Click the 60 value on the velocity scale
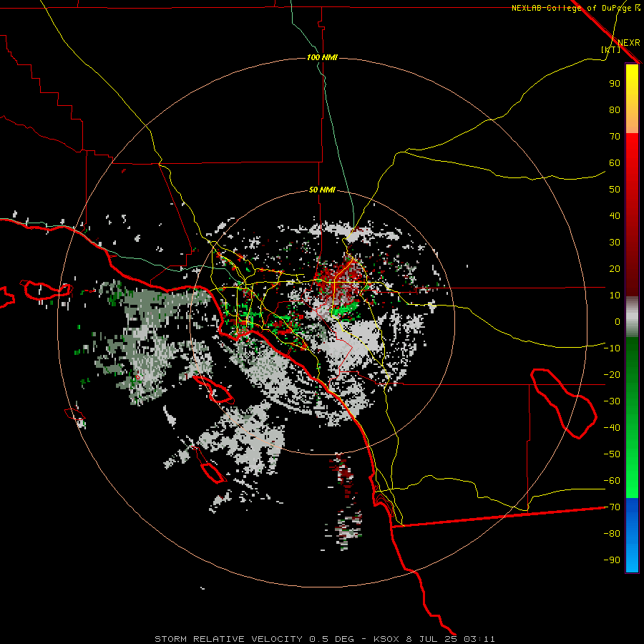The width and height of the screenshot is (644, 644). click(615, 162)
